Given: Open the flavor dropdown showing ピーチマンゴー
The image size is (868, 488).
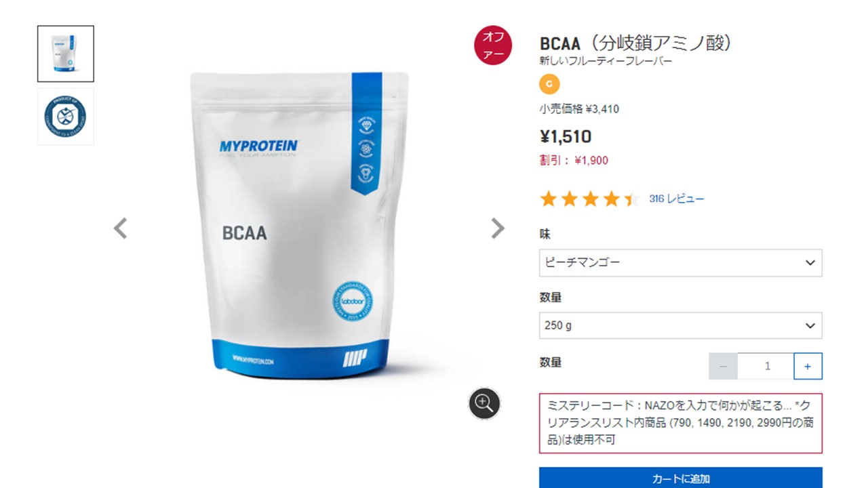Looking at the screenshot, I should [x=681, y=262].
